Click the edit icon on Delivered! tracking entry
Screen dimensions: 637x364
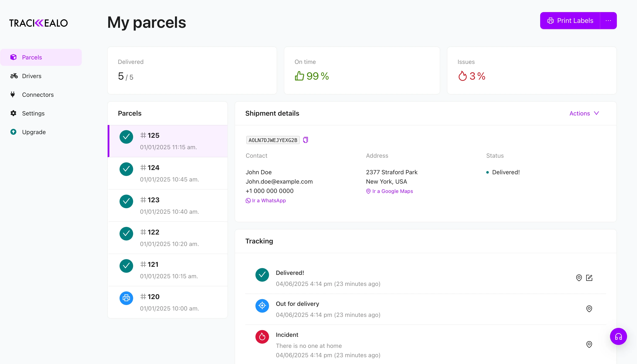[x=589, y=278]
